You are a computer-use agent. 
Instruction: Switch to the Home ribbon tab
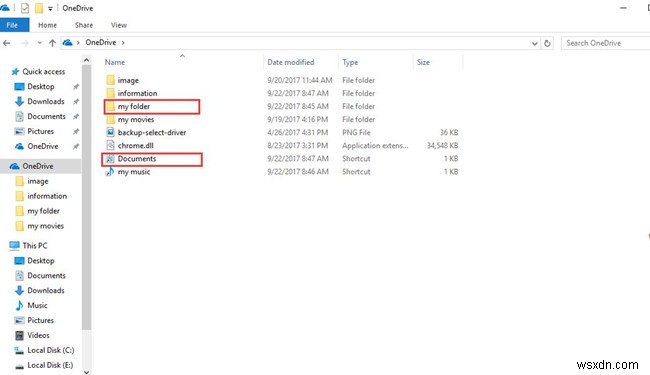[47, 25]
